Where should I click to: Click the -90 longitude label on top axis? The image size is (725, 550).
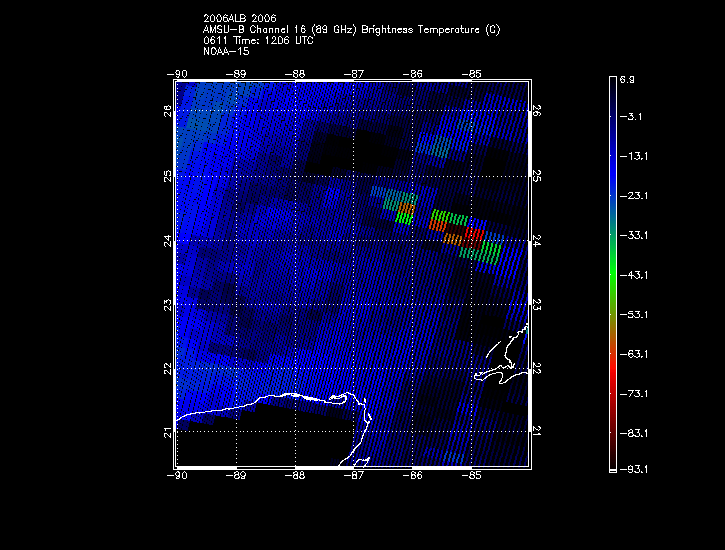pyautogui.click(x=178, y=73)
